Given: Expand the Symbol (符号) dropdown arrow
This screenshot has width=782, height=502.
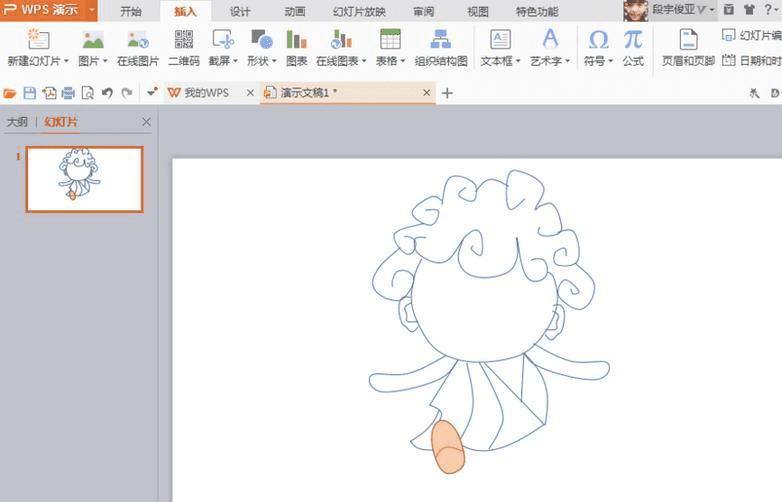Looking at the screenshot, I should pyautogui.click(x=610, y=61).
